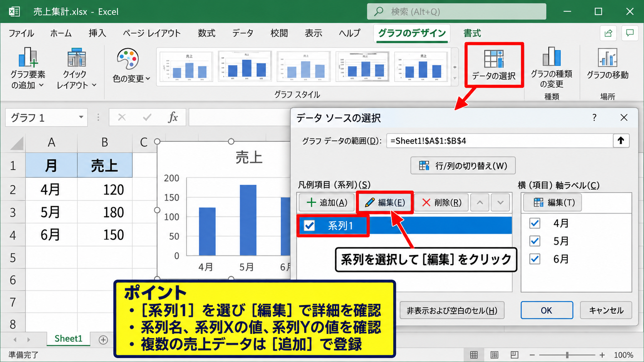Select cell B3 containing 180
This screenshot has height=362, width=644.
pyautogui.click(x=105, y=212)
